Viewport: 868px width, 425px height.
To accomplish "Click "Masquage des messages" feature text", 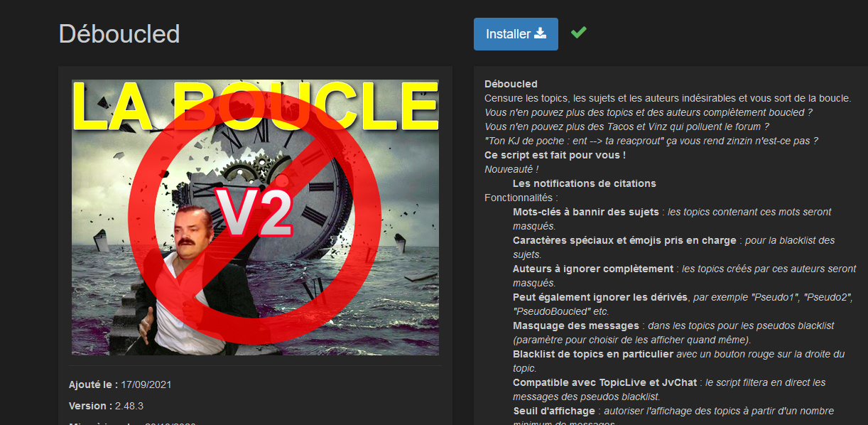I will pyautogui.click(x=576, y=326).
